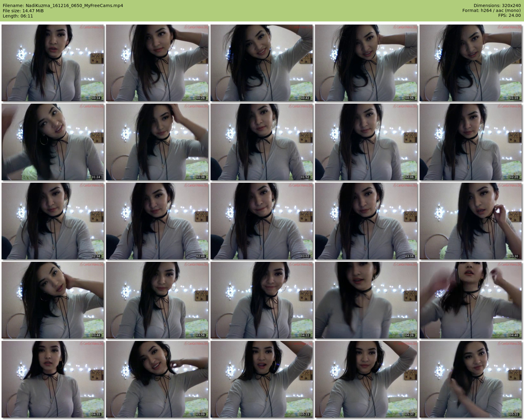The width and height of the screenshot is (524, 420).
Task: Click the last frame at 05:51
Action: (x=470, y=379)
